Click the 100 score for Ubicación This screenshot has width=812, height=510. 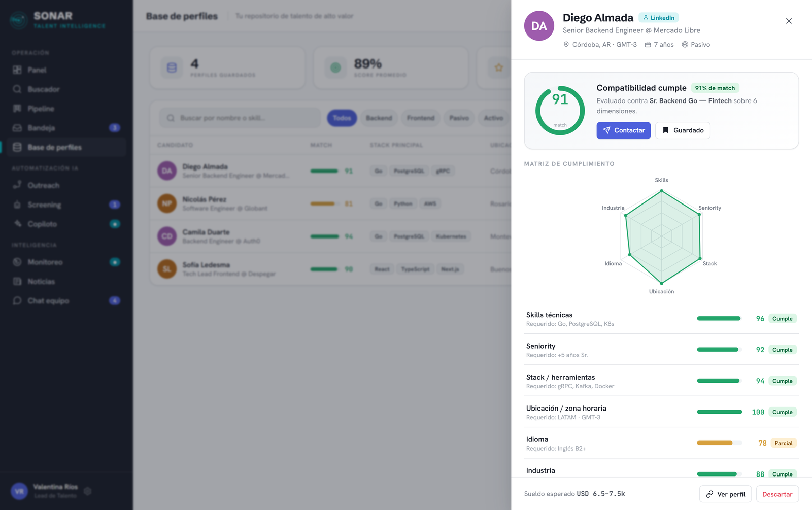(758, 412)
